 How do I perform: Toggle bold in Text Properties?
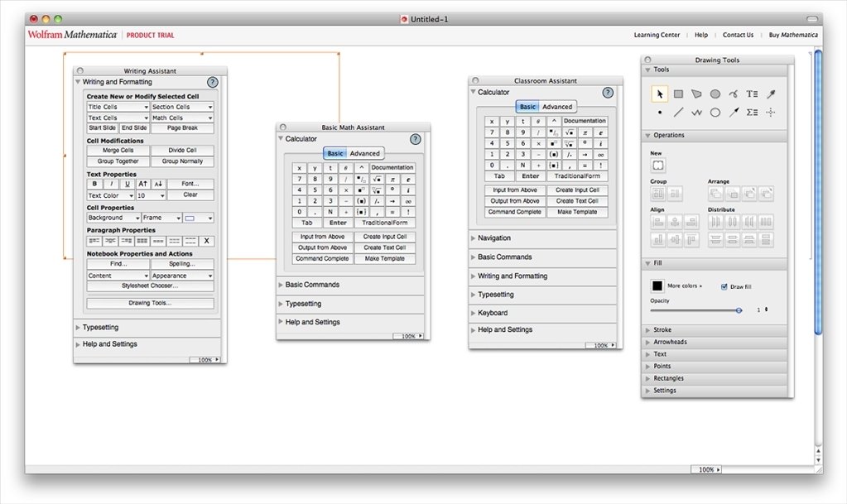[x=94, y=184]
